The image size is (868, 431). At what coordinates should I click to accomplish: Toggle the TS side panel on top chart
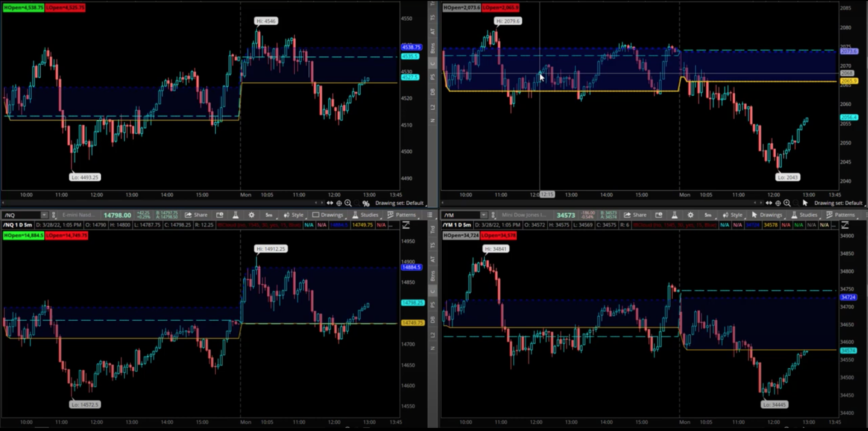pyautogui.click(x=433, y=18)
